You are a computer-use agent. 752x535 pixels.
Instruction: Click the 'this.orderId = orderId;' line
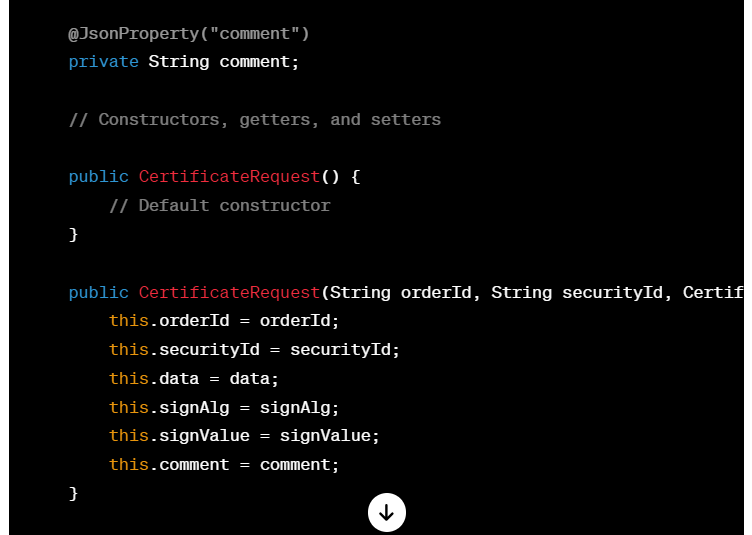224,321
